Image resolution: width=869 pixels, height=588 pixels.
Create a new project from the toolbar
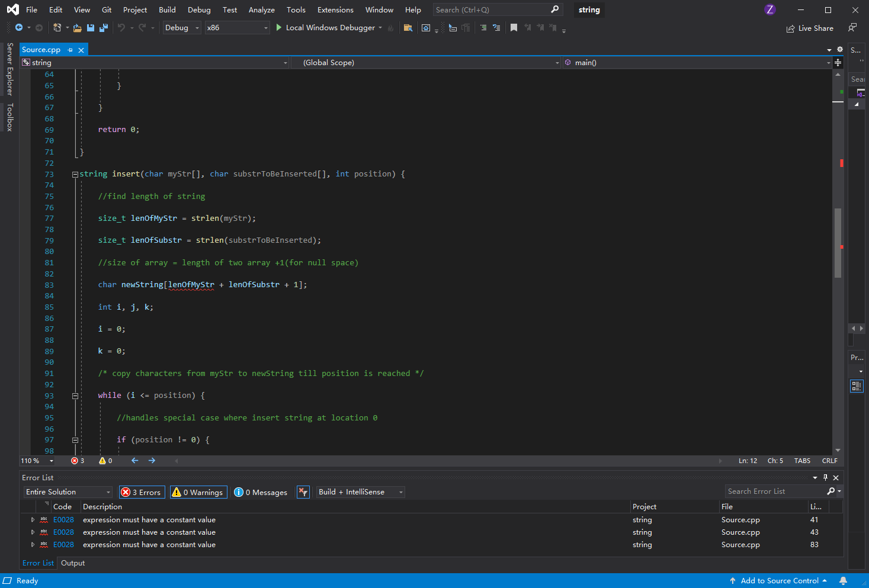(57, 28)
